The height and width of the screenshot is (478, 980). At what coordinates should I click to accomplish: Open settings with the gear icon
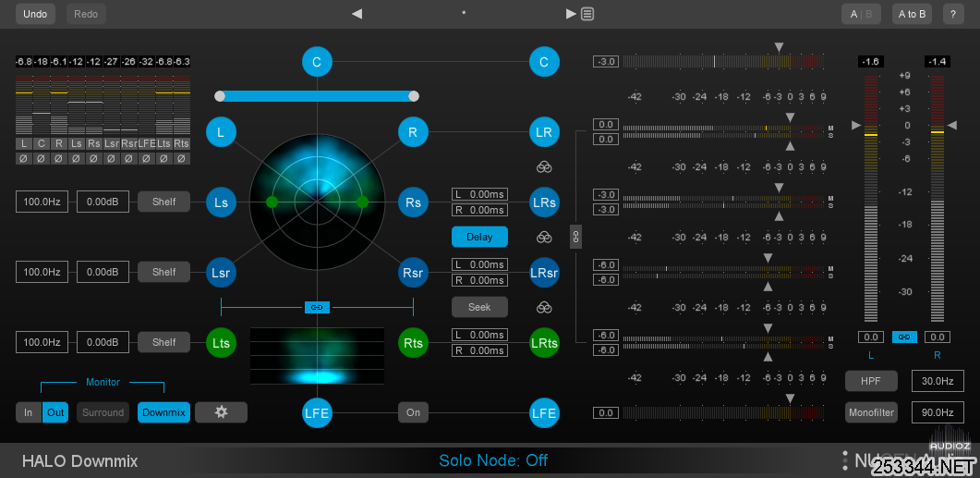click(222, 412)
